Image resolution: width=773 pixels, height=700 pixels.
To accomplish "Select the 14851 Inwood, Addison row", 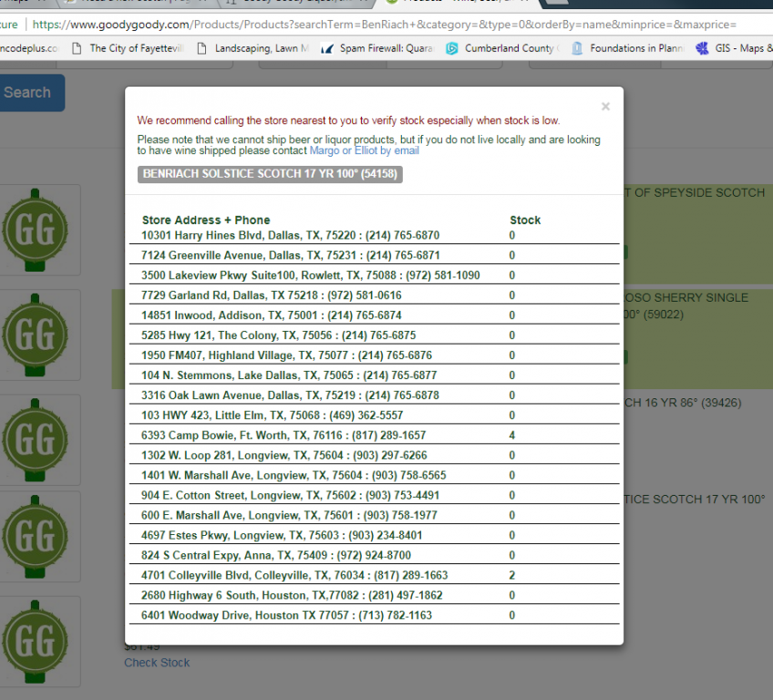I will coord(374,315).
